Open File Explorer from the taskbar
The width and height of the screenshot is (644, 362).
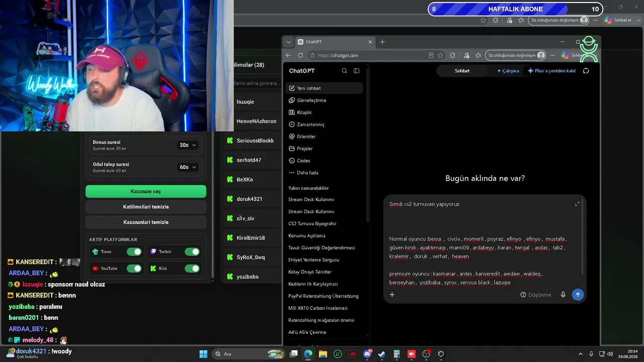323,354
